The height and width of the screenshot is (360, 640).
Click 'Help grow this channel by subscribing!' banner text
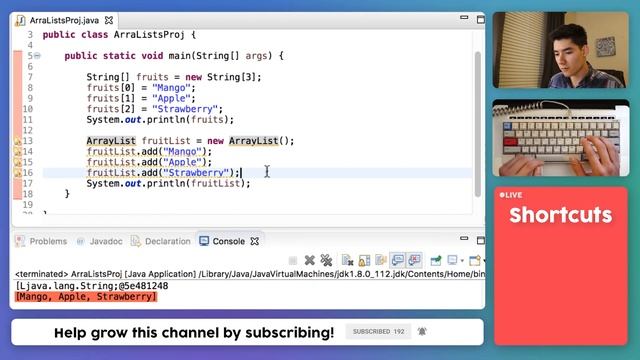tap(194, 332)
